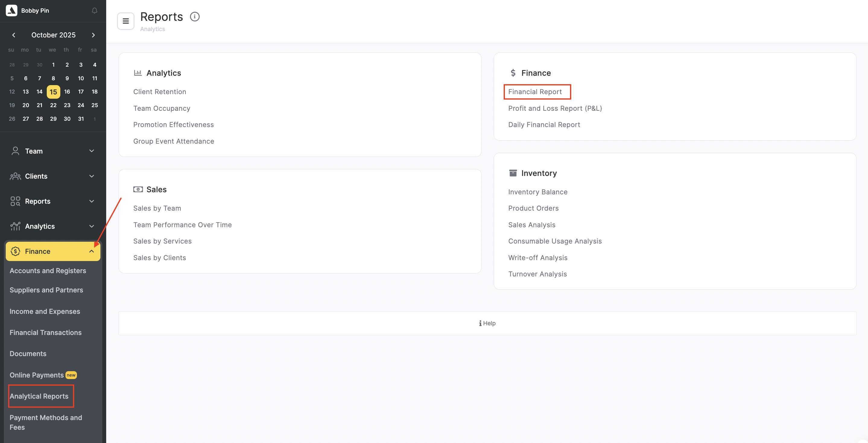Viewport: 868px width, 443px height.
Task: Expand the Team sidebar section
Action: [x=91, y=151]
